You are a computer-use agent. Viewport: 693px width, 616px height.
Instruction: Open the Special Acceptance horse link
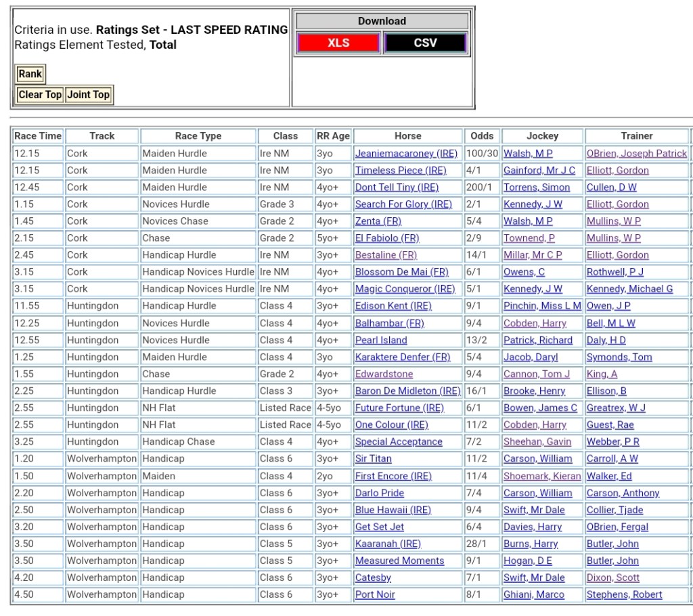(399, 442)
